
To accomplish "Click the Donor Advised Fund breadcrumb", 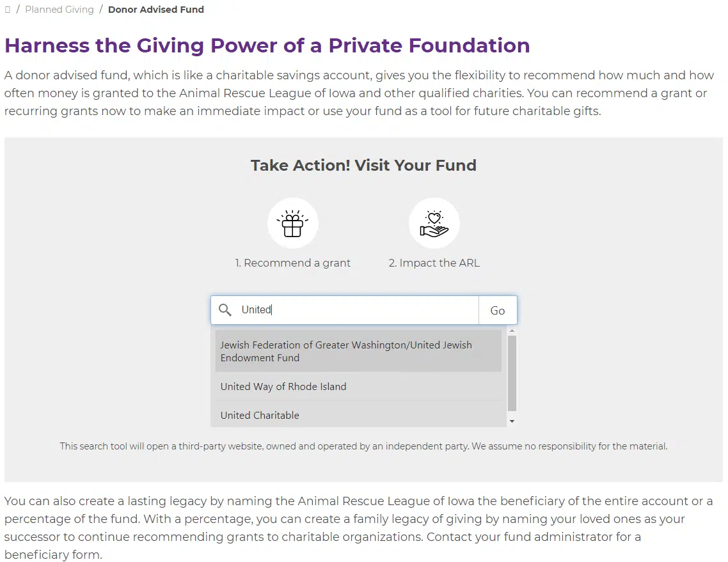I will pos(156,10).
